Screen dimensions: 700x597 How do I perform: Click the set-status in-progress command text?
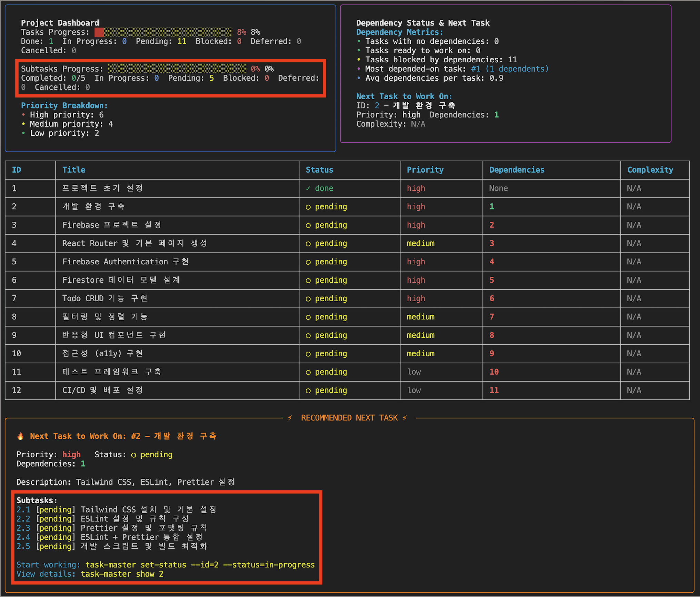(200, 565)
